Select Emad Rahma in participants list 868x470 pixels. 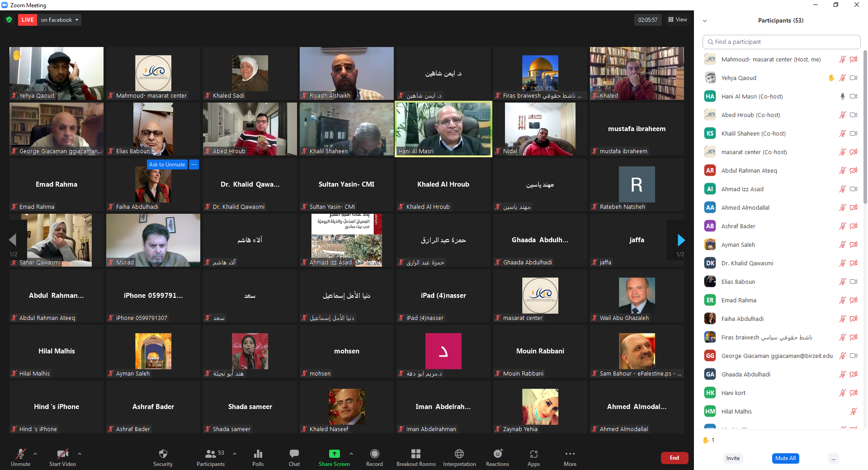tap(781, 300)
